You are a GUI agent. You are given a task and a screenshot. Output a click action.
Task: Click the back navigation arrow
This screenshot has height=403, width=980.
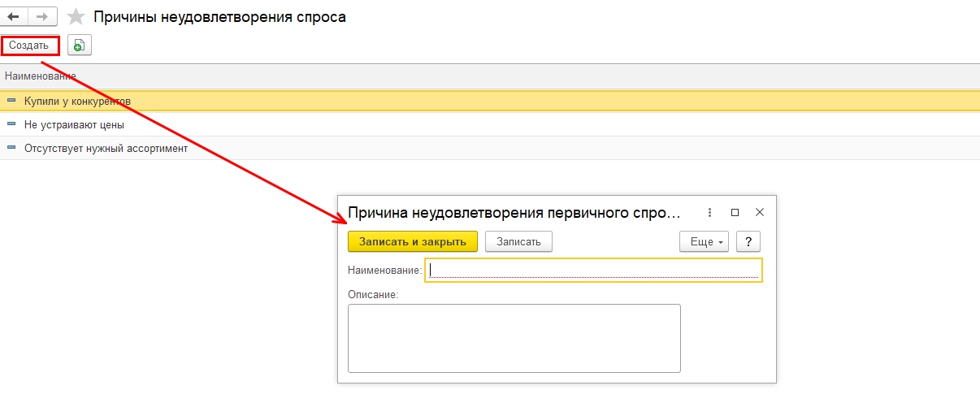point(14,16)
